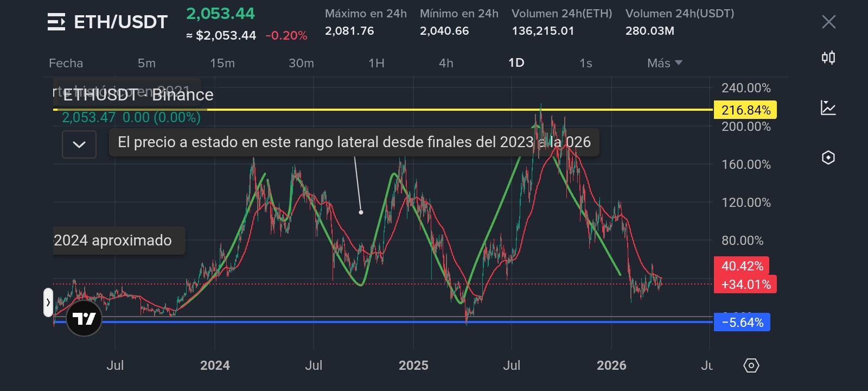
Task: Click the 120.00% scale label
Action: pyautogui.click(x=746, y=203)
